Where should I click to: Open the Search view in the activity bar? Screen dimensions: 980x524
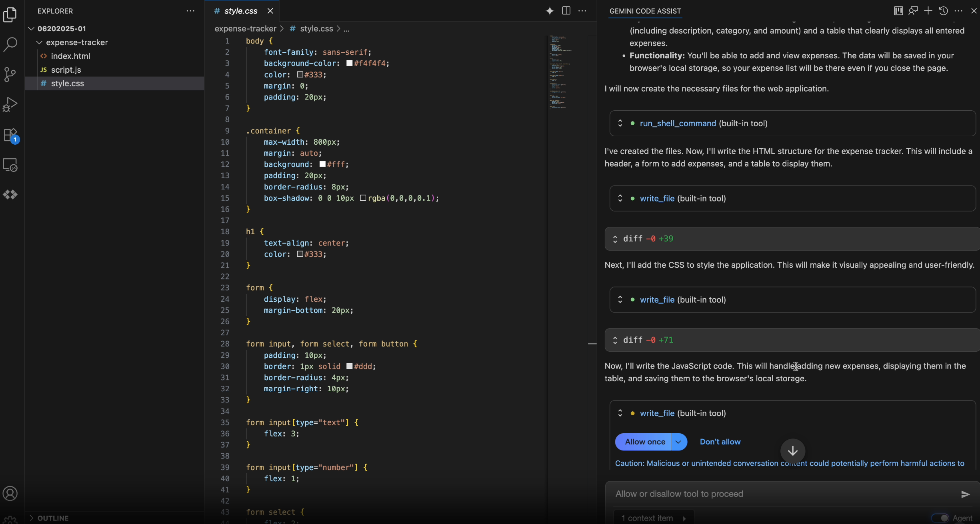coord(10,44)
